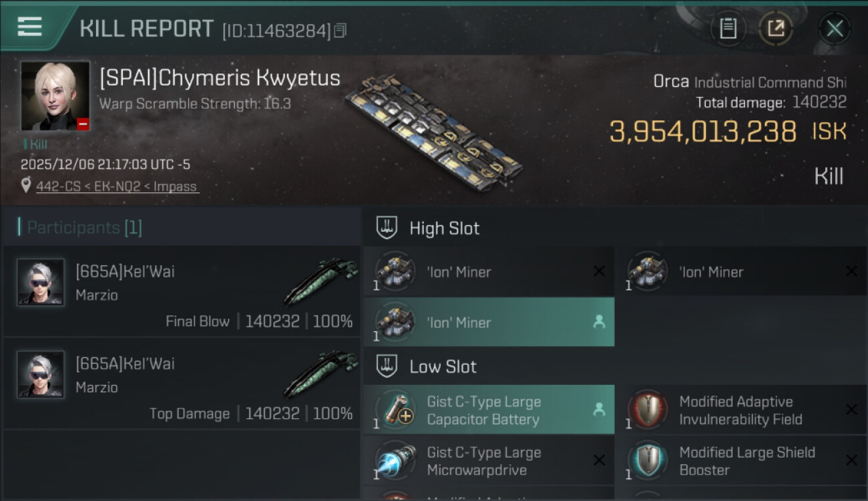Select the Participants [1] tab
The image size is (868, 501).
84,228
